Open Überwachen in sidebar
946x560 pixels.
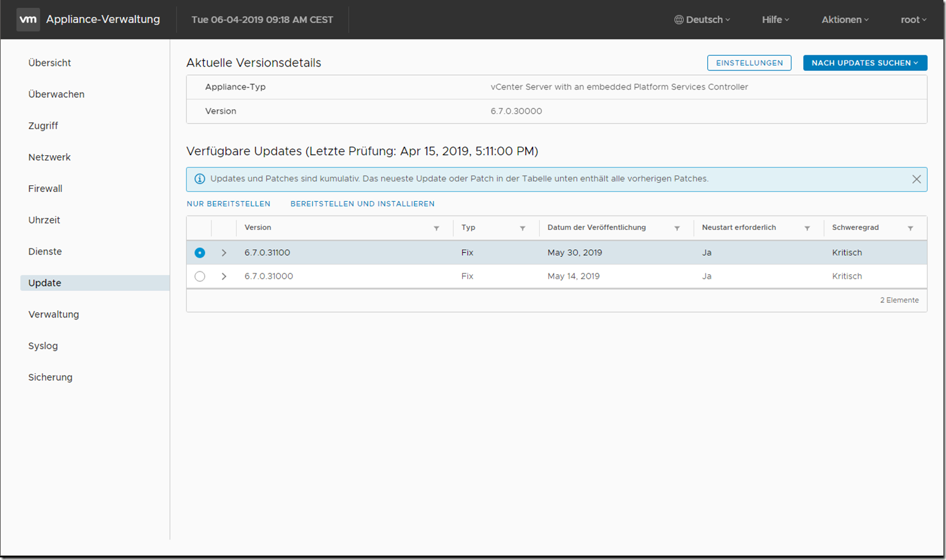[57, 95]
